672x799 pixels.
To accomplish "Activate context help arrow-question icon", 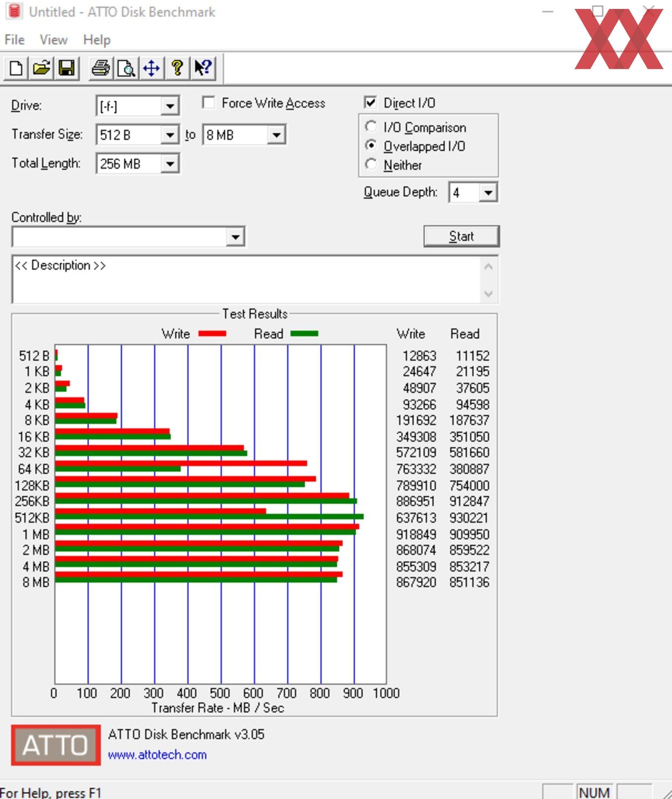I will 203,68.
